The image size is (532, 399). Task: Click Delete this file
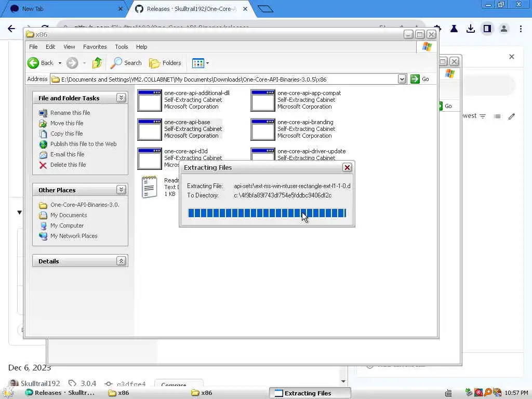click(x=68, y=165)
